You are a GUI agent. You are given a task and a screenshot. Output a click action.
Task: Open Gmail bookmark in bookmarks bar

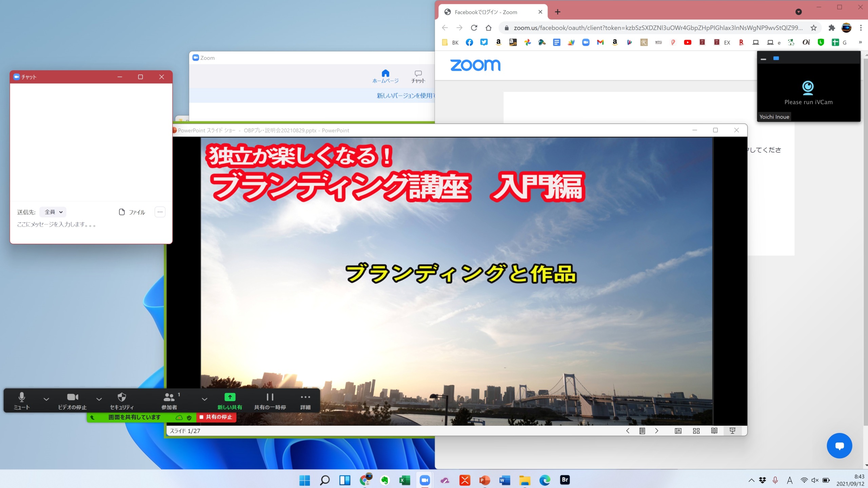coord(600,42)
